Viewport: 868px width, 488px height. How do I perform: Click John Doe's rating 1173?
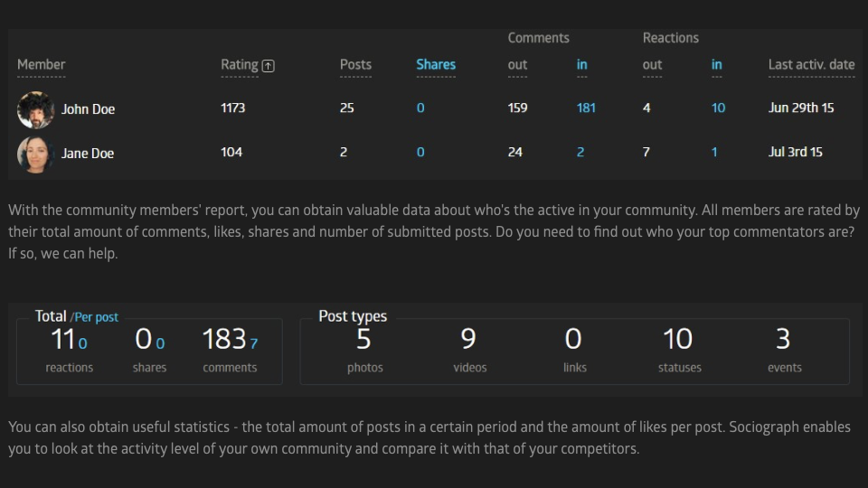coord(232,108)
